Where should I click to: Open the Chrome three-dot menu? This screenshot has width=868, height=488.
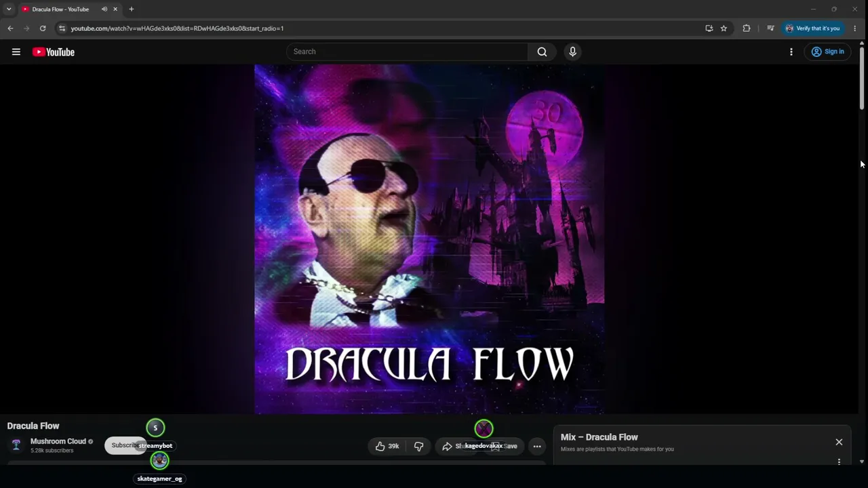[x=854, y=28]
